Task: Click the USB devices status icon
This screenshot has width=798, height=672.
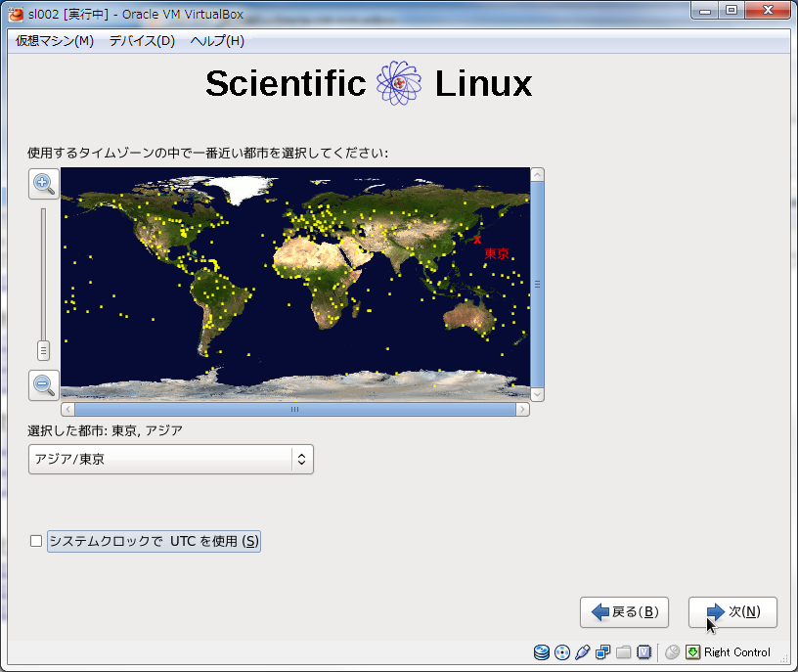Action: point(583,652)
